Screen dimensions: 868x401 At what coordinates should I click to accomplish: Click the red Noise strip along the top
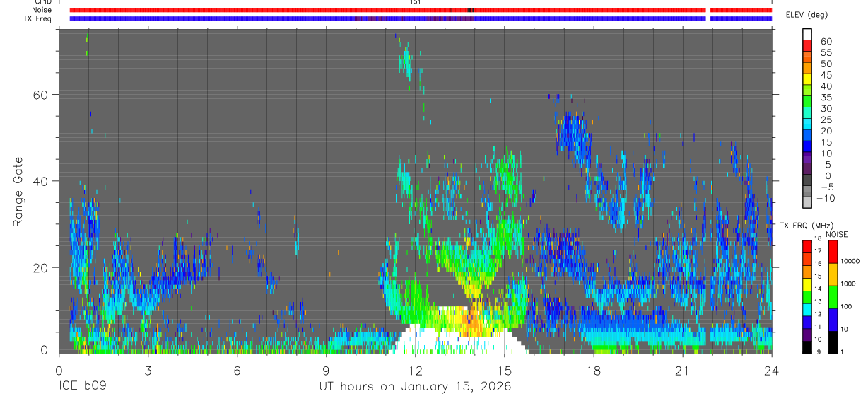pyautogui.click(x=421, y=10)
